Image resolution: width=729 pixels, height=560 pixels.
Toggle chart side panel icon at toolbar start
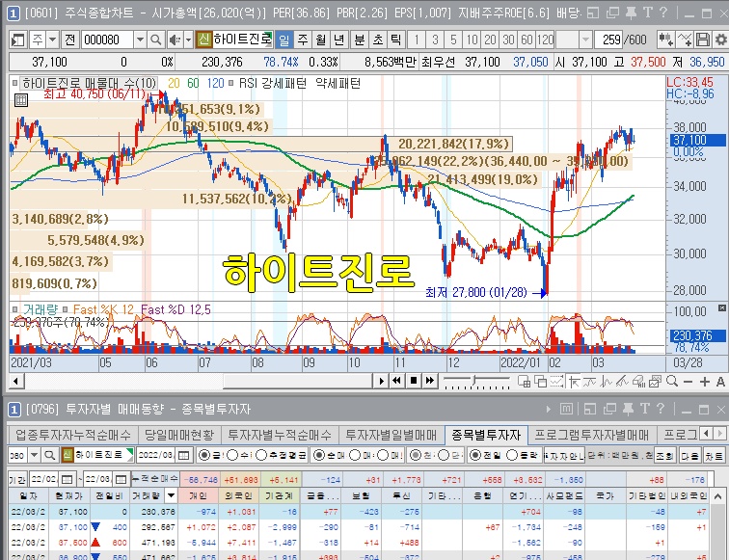(17, 40)
